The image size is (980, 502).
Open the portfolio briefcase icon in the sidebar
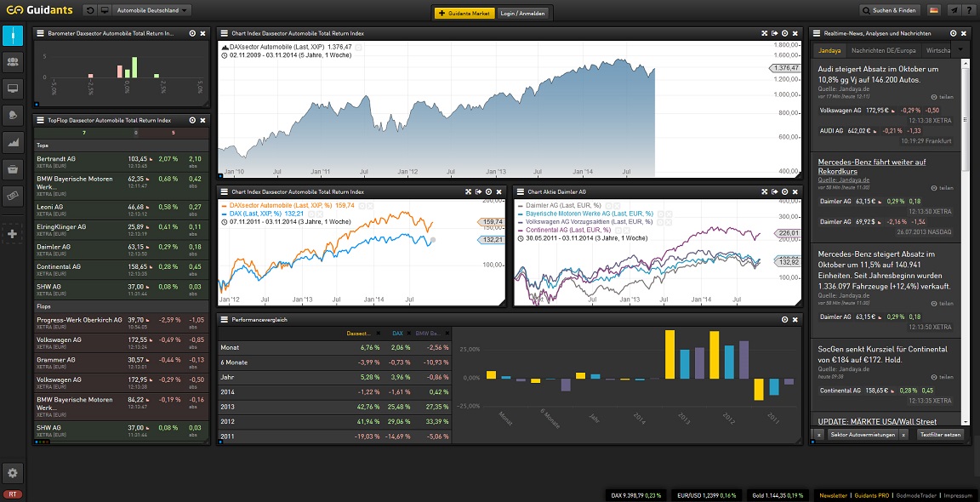(x=13, y=168)
